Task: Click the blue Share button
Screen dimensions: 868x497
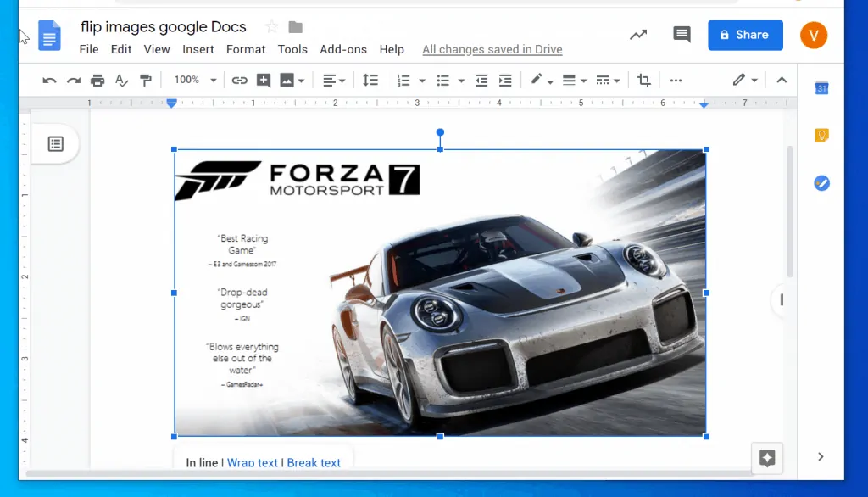Action: [x=745, y=35]
